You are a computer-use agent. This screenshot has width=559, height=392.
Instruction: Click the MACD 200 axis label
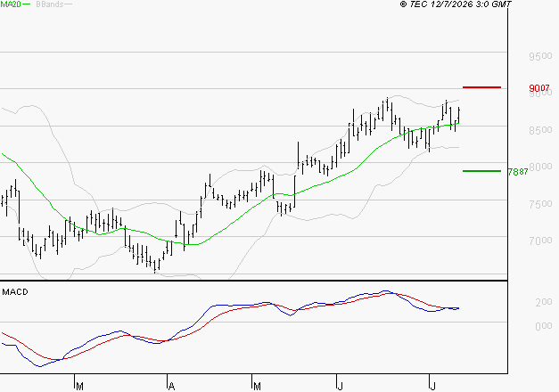[544, 302]
